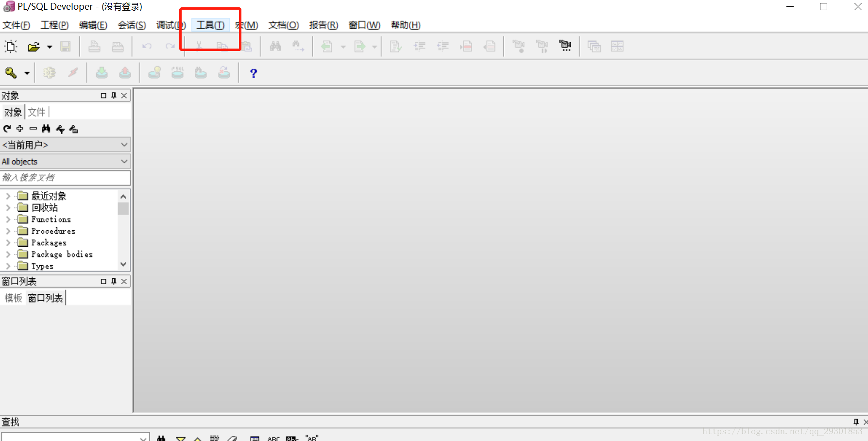This screenshot has width=868, height=441.
Task: Click the Commit green-arrow database icon
Action: [x=102, y=73]
